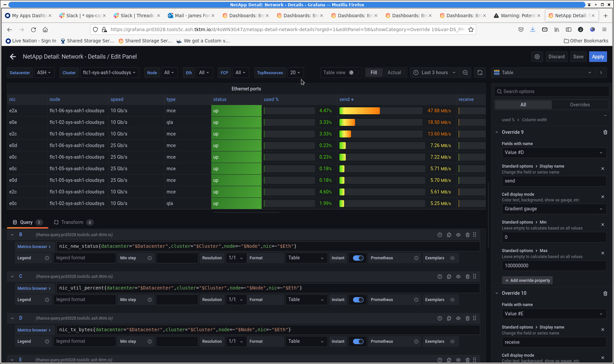Open dashboard settings gear icon
Viewport: 614px width, 364px height.
(537, 57)
